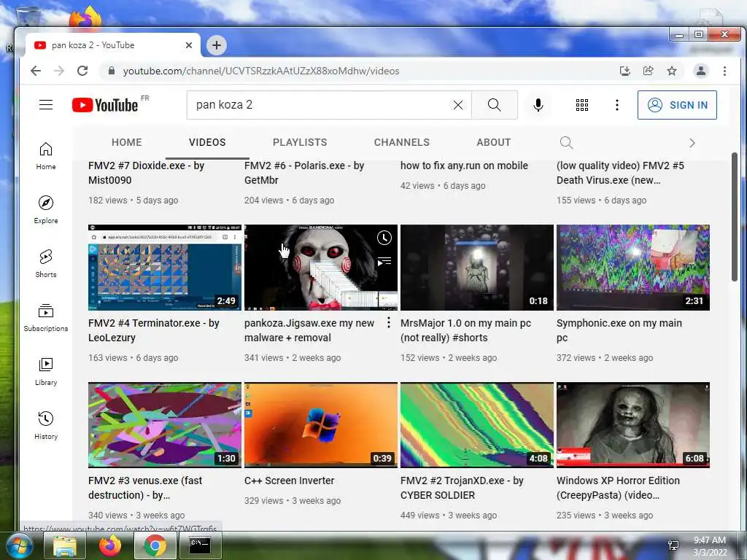Open the ABOUT tab

pos(494,142)
